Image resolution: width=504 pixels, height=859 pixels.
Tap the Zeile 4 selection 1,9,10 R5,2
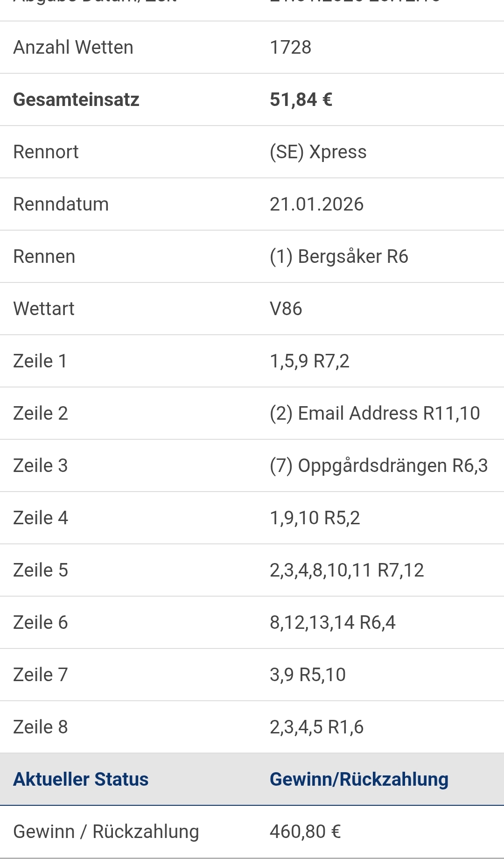coord(315,518)
